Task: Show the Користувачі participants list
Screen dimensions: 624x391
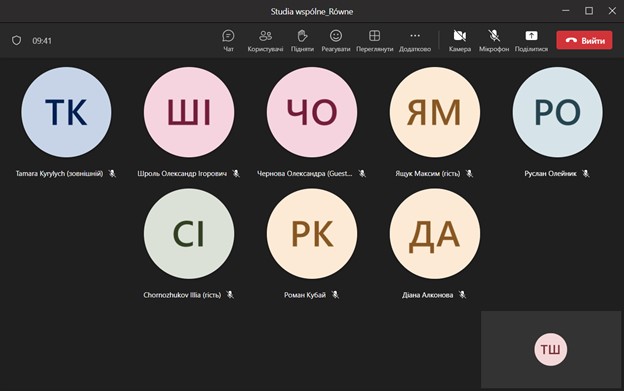Action: [265, 41]
